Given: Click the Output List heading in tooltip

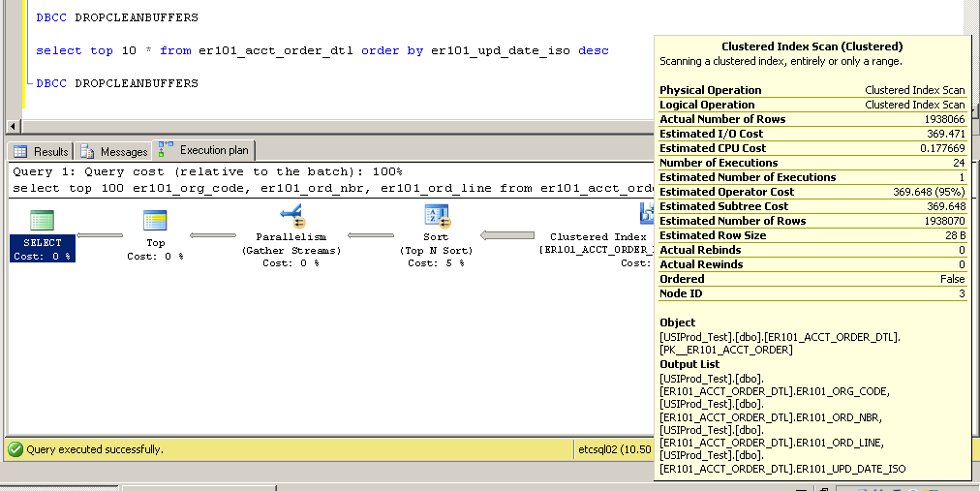Looking at the screenshot, I should [x=689, y=365].
